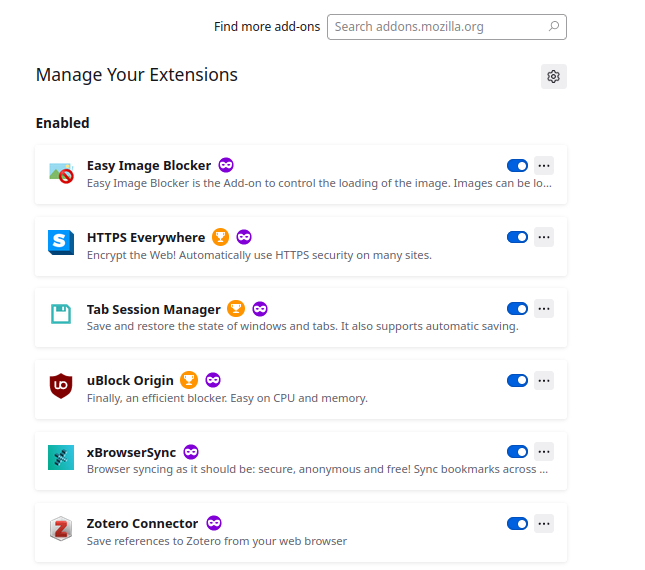645x570 pixels.
Task: Click the private browsing badge on Zotero Connector
Action: 214,523
